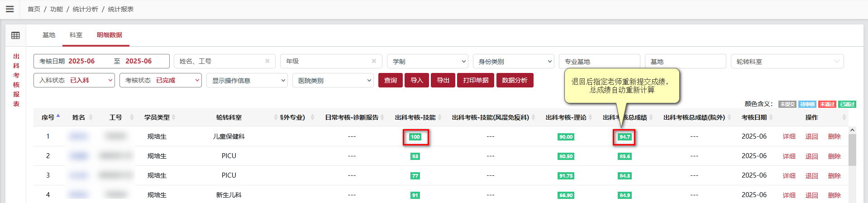Open the 考核状态 已完成 dropdown

click(161, 80)
